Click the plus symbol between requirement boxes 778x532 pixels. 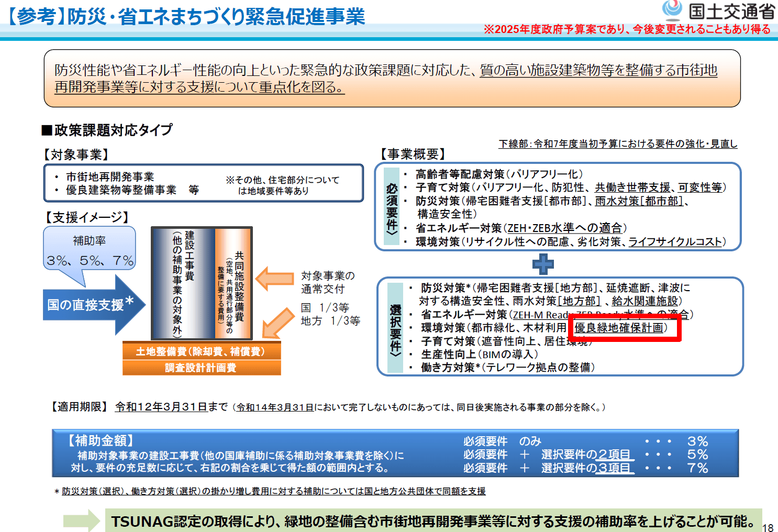pos(543,264)
